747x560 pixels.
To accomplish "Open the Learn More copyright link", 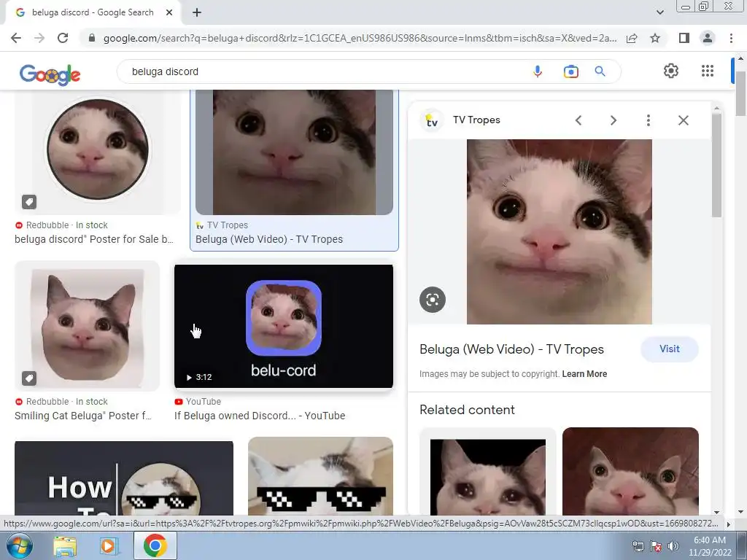I will (584, 374).
